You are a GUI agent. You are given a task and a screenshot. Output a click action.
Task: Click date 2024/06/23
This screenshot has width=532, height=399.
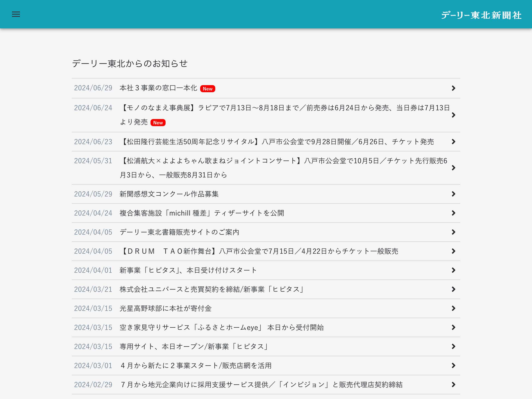click(93, 142)
